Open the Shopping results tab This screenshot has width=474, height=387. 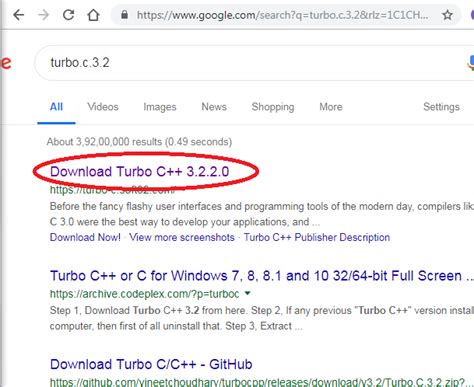[273, 107]
